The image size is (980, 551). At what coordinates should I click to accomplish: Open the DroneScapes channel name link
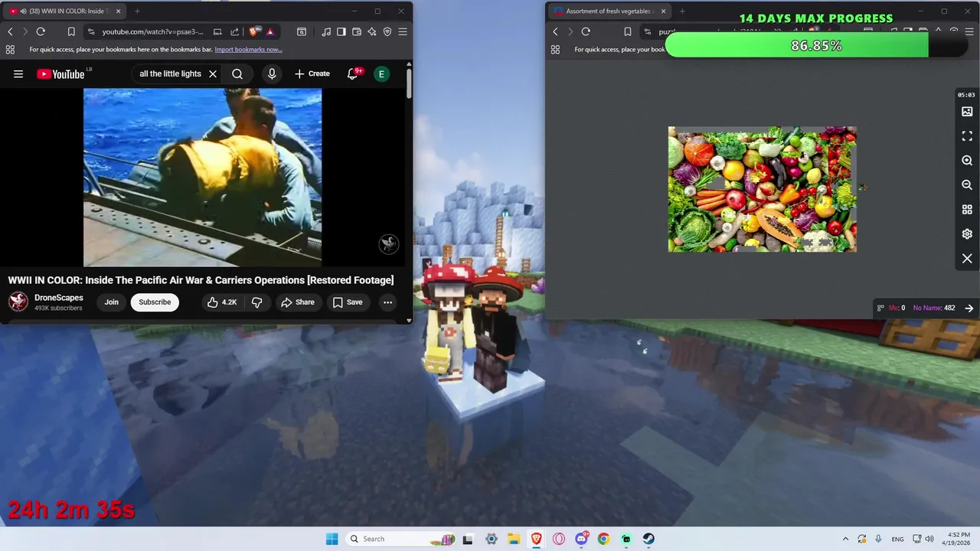click(59, 298)
